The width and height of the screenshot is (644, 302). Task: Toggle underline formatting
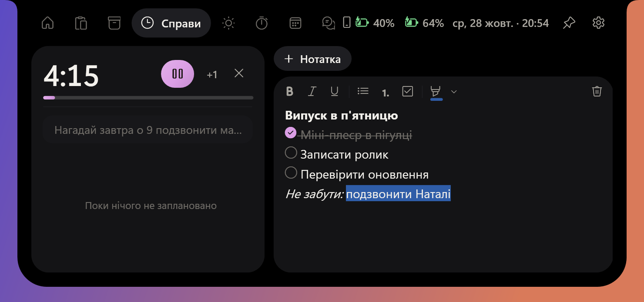tap(334, 91)
